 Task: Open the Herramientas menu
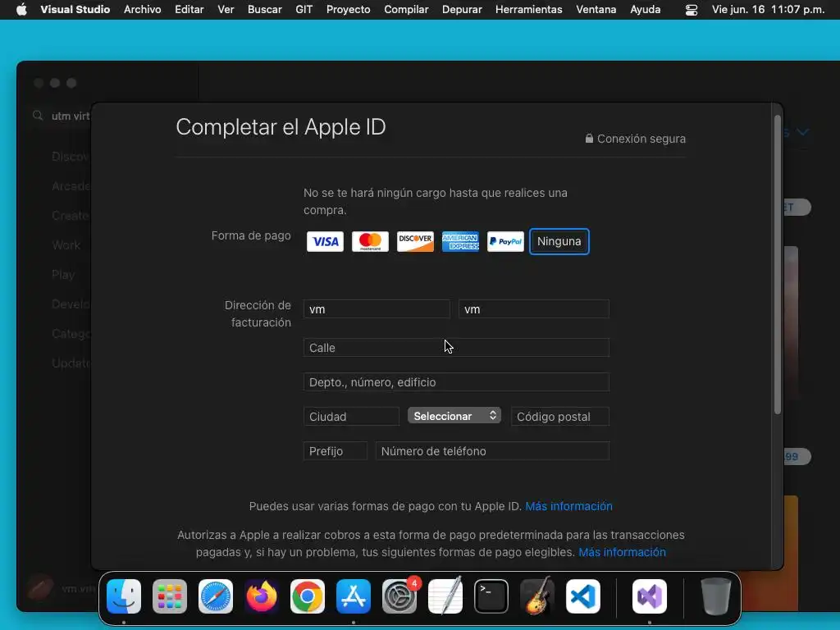tap(529, 10)
